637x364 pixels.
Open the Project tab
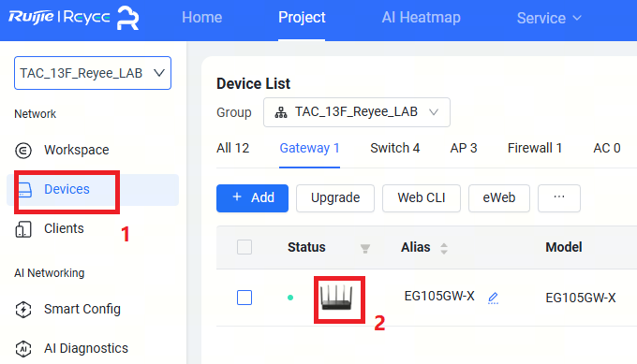[x=302, y=18]
